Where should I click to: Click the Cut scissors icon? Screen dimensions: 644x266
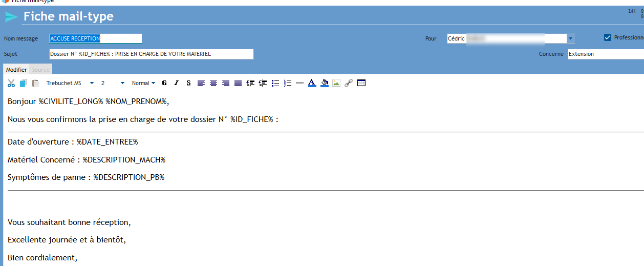click(x=11, y=83)
